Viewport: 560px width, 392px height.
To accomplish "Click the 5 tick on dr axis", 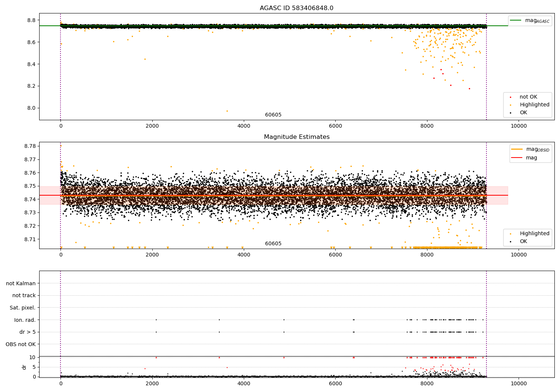I will click(34, 367).
